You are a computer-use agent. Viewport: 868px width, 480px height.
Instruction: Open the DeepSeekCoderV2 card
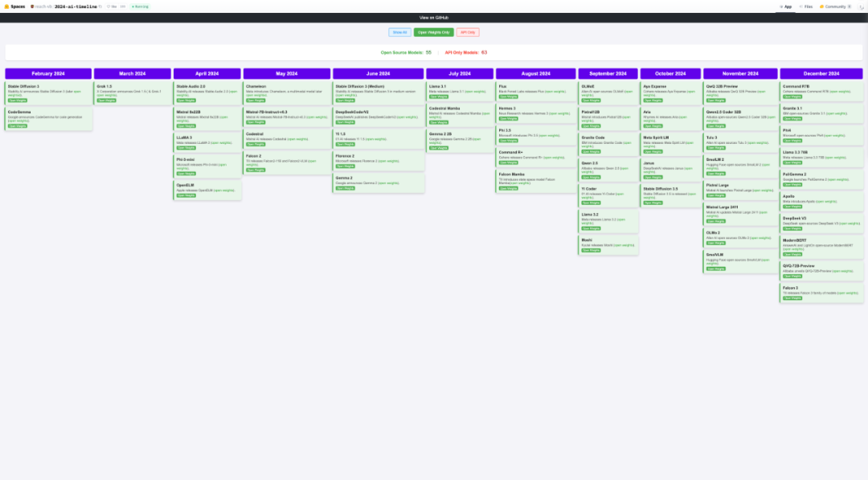[x=378, y=117]
